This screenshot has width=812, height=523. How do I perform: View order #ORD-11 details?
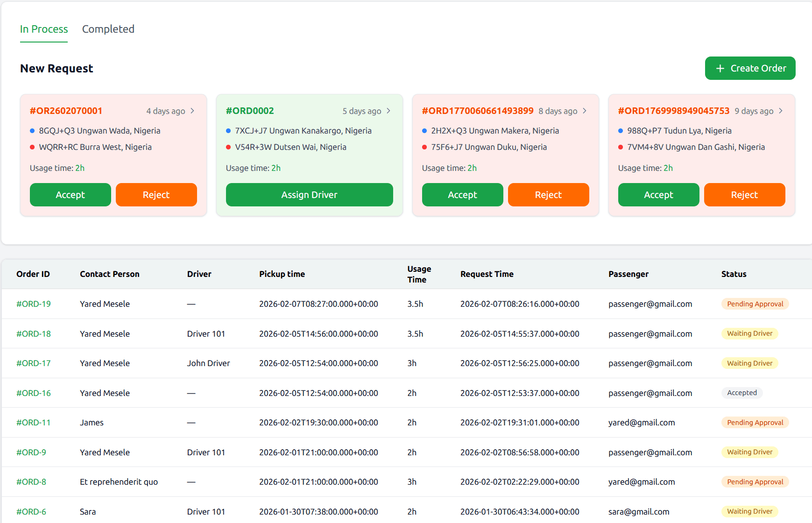tap(34, 423)
